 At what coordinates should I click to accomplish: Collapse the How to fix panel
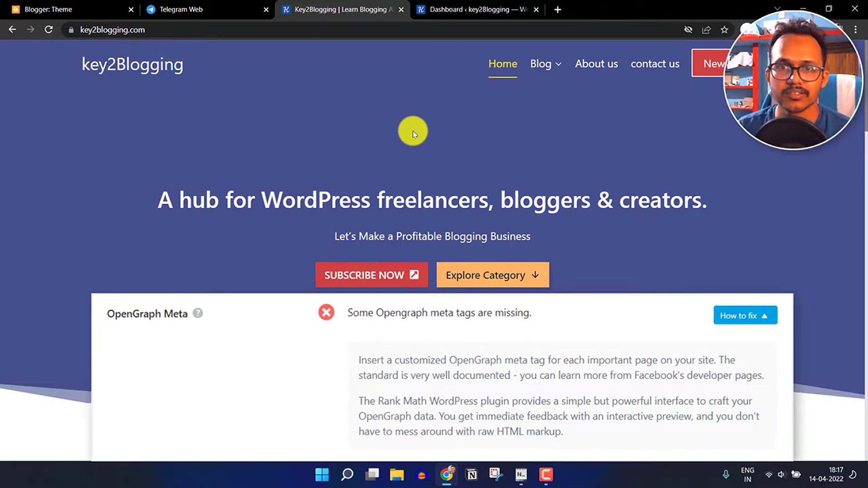[745, 315]
